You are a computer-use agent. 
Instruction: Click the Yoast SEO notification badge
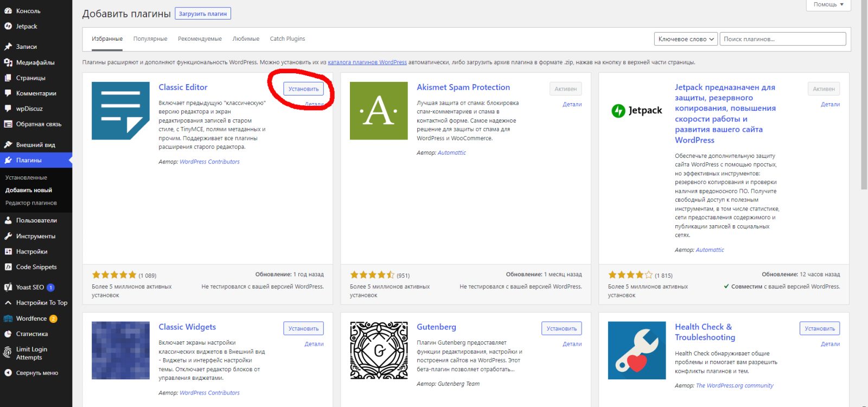50,288
